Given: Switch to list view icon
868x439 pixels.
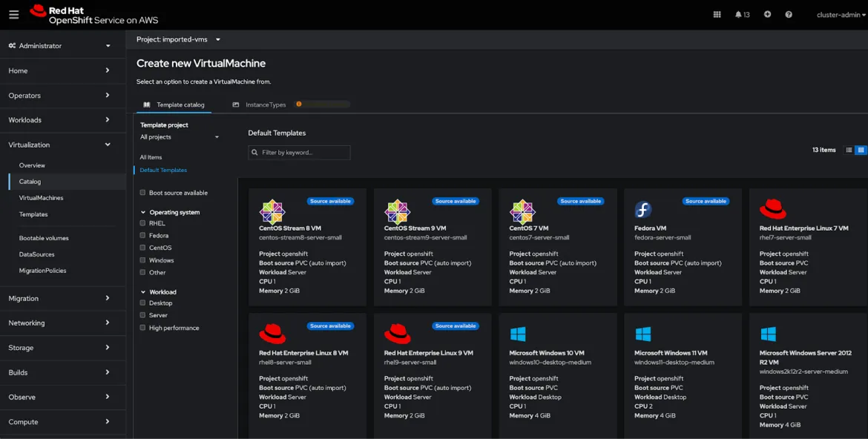Looking at the screenshot, I should [849, 150].
